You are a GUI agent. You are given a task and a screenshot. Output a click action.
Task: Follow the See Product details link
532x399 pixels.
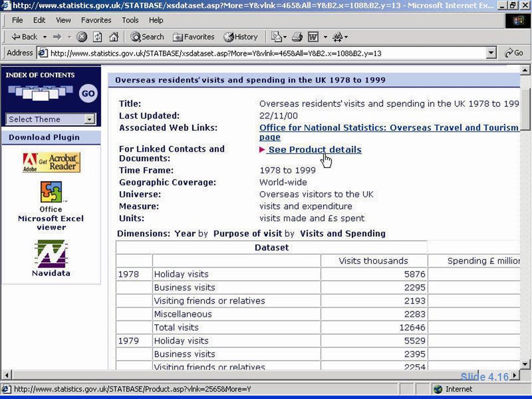tap(315, 150)
